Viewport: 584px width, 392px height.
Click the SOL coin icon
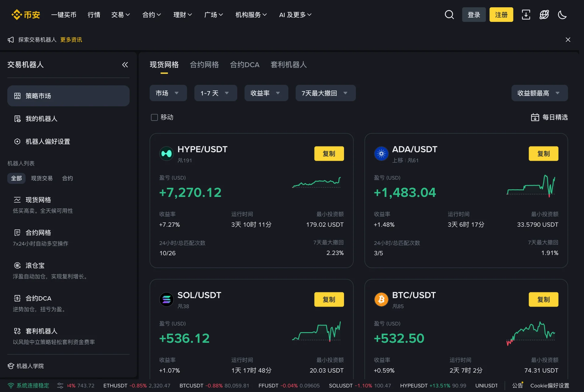coord(166,300)
